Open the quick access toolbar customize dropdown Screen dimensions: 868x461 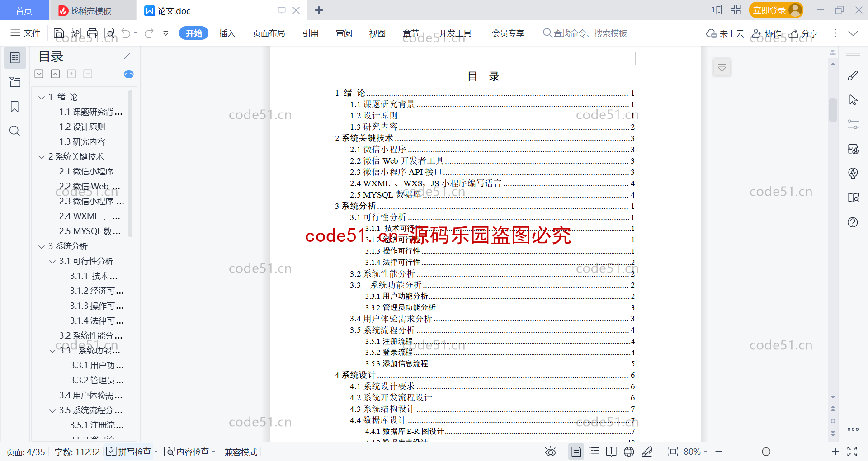pos(166,33)
